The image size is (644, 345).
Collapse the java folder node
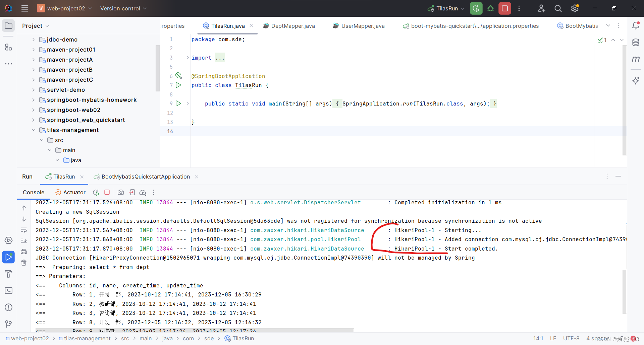point(57,160)
